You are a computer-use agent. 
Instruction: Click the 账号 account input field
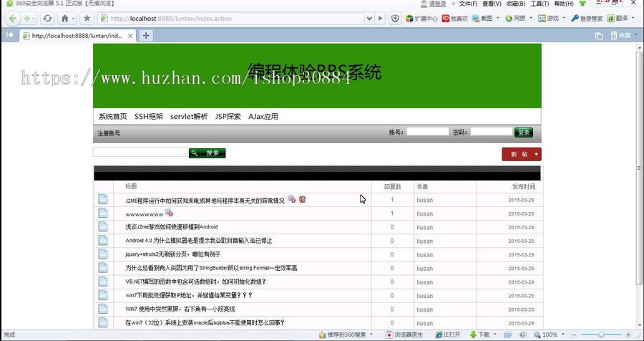coord(428,132)
